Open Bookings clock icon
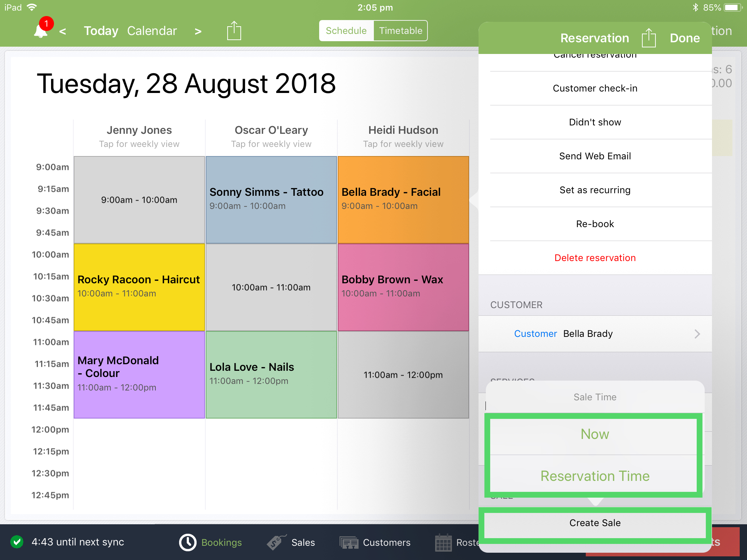This screenshot has width=747, height=560. pos(188,542)
